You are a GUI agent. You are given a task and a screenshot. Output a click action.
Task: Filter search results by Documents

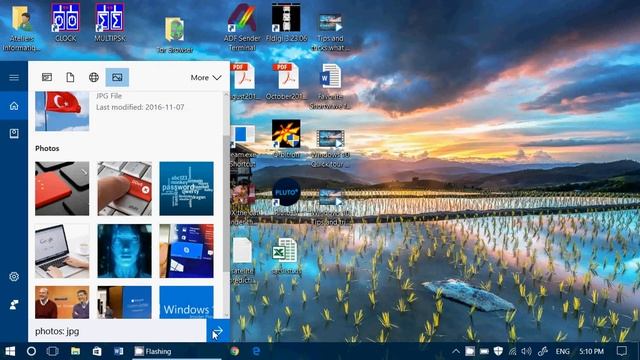click(x=70, y=77)
